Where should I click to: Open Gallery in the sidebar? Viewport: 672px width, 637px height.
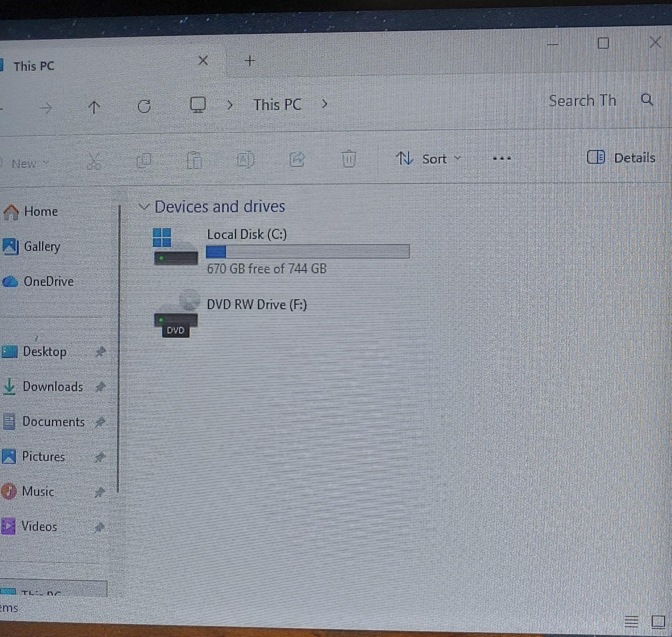(31, 247)
